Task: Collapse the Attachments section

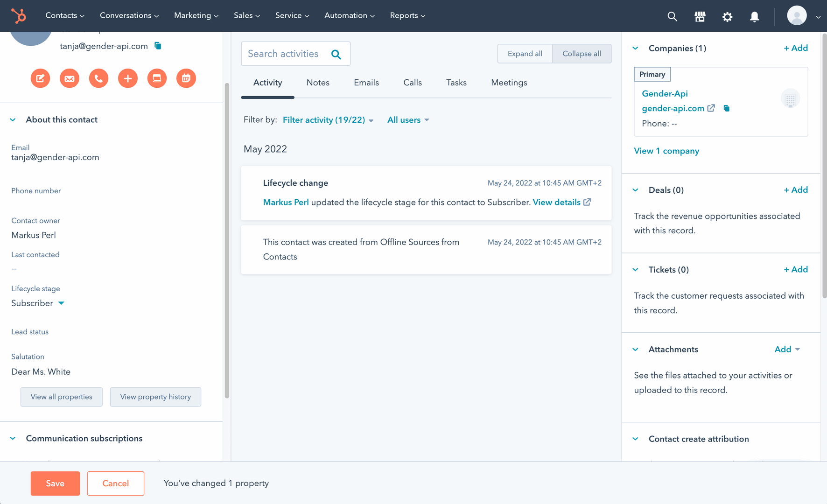Action: tap(635, 350)
